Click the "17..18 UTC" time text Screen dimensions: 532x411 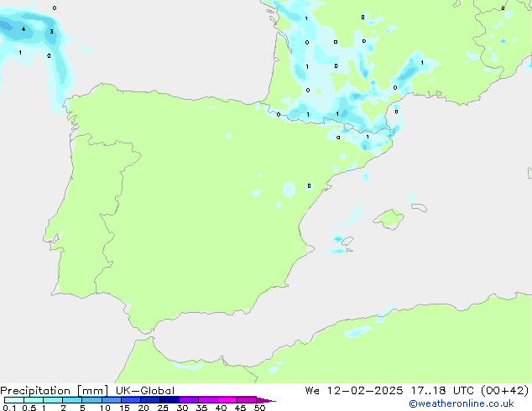tap(442, 391)
